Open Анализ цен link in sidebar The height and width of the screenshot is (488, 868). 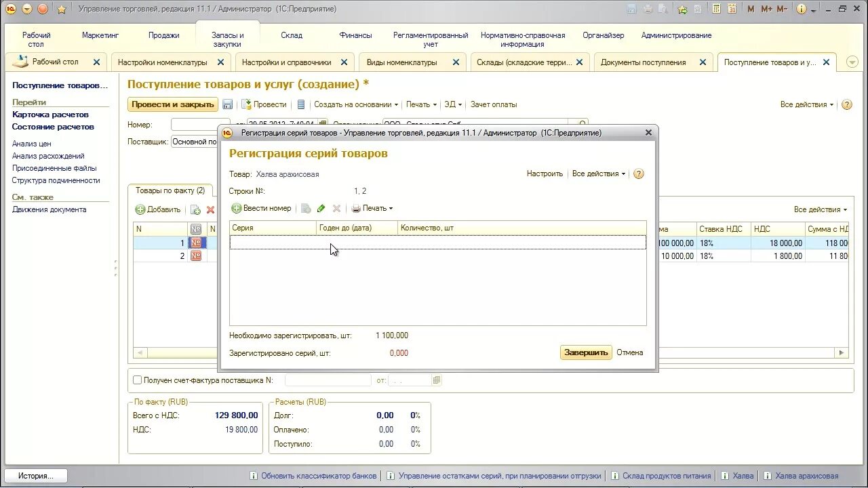(32, 144)
